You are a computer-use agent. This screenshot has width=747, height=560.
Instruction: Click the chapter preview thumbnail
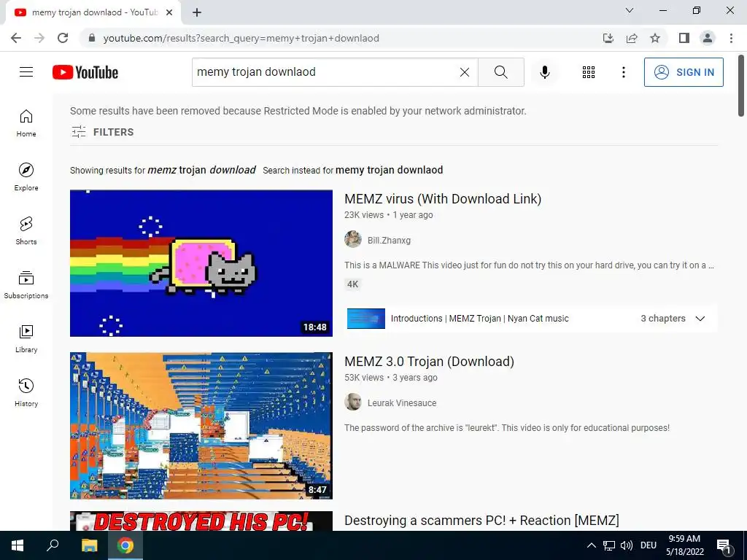click(x=366, y=319)
